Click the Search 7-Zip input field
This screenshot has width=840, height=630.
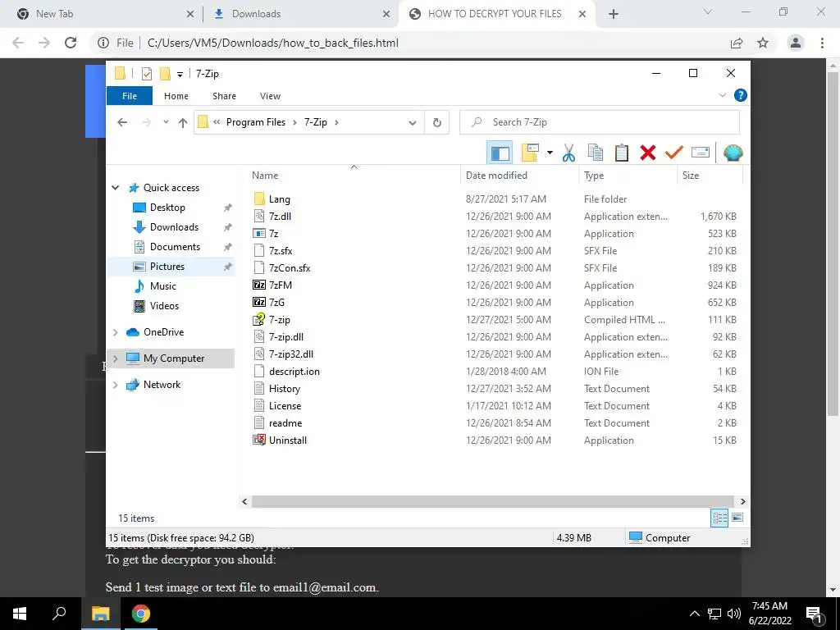pyautogui.click(x=600, y=123)
